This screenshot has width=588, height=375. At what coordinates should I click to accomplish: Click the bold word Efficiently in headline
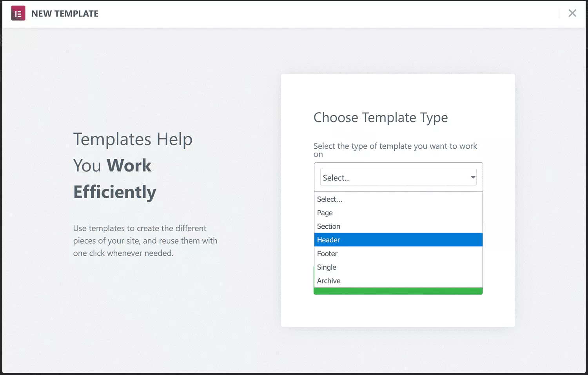114,192
